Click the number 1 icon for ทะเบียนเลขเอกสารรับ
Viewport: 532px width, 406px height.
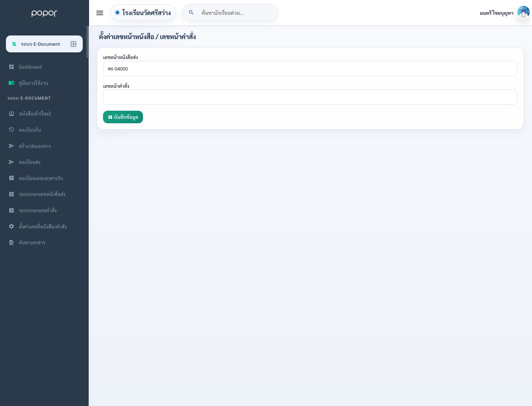(x=11, y=178)
